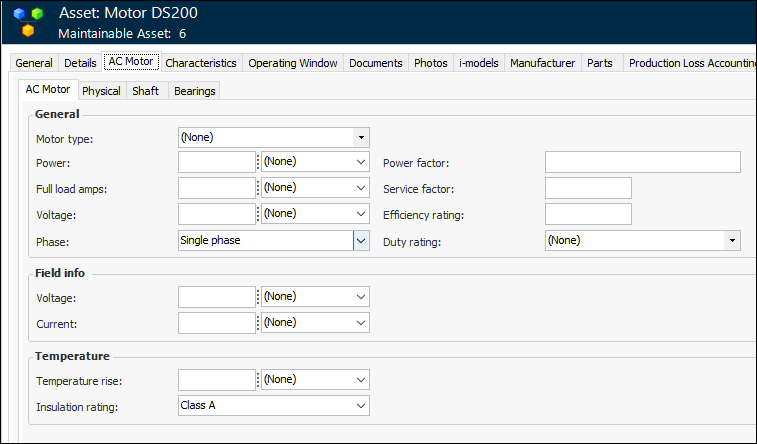Click the asset cubes icon in header

(x=28, y=21)
